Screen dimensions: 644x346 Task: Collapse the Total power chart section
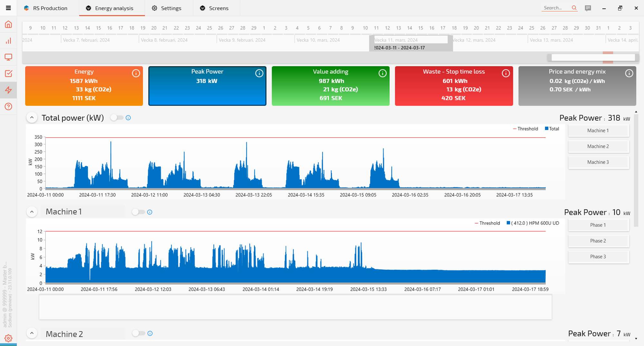(x=32, y=118)
